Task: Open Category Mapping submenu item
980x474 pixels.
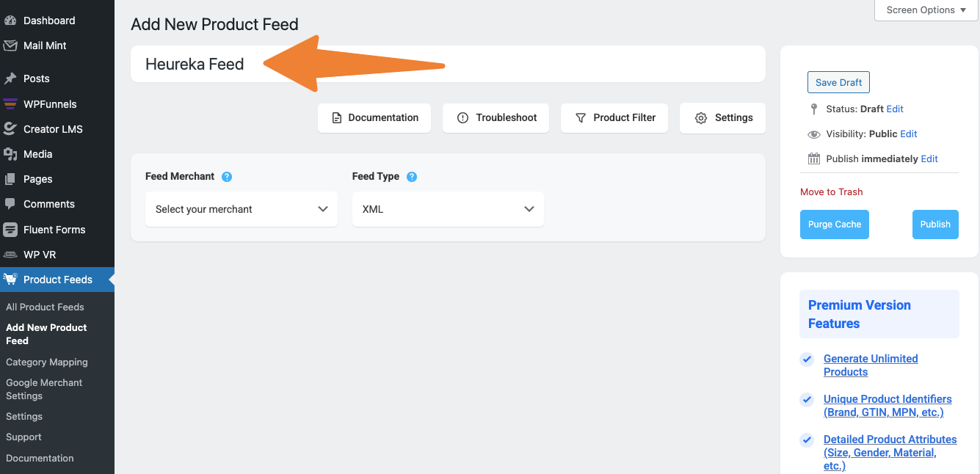Action: coord(47,362)
